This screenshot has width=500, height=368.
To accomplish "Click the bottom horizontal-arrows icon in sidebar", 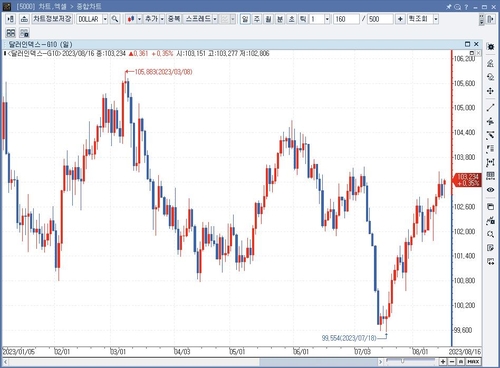I will pyautogui.click(x=490, y=262).
